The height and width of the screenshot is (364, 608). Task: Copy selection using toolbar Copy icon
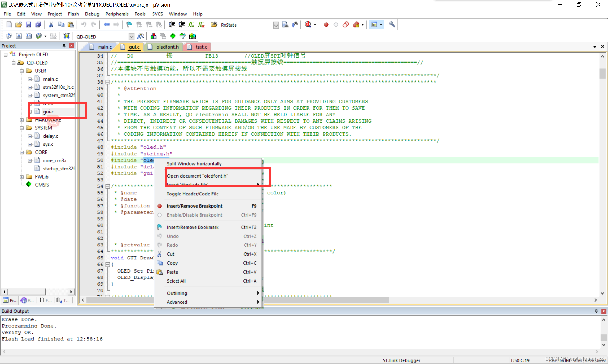pos(61,25)
